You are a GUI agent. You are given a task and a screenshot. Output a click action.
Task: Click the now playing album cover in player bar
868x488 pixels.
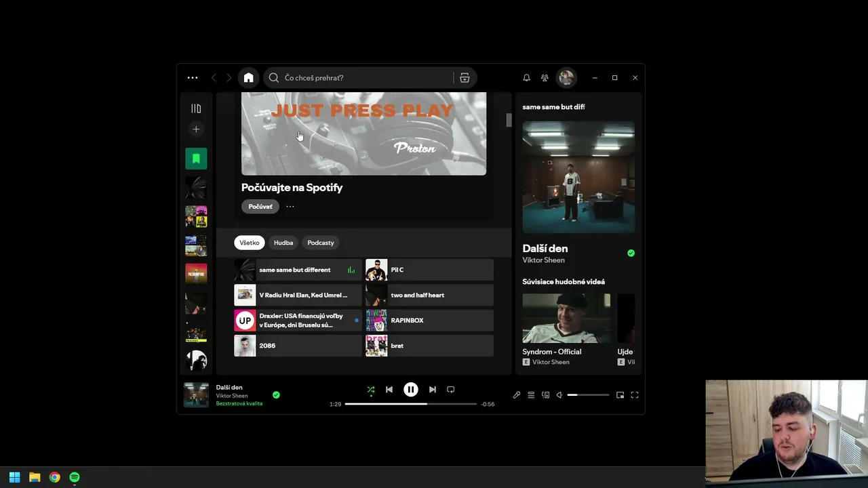(x=196, y=395)
